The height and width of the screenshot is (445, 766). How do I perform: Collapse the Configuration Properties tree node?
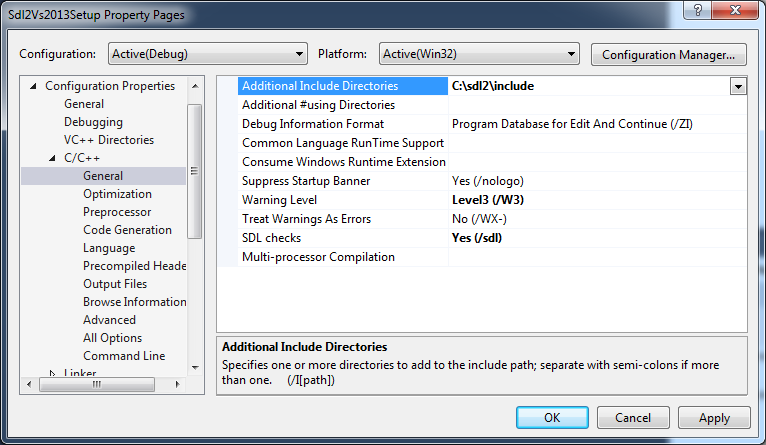click(x=33, y=86)
